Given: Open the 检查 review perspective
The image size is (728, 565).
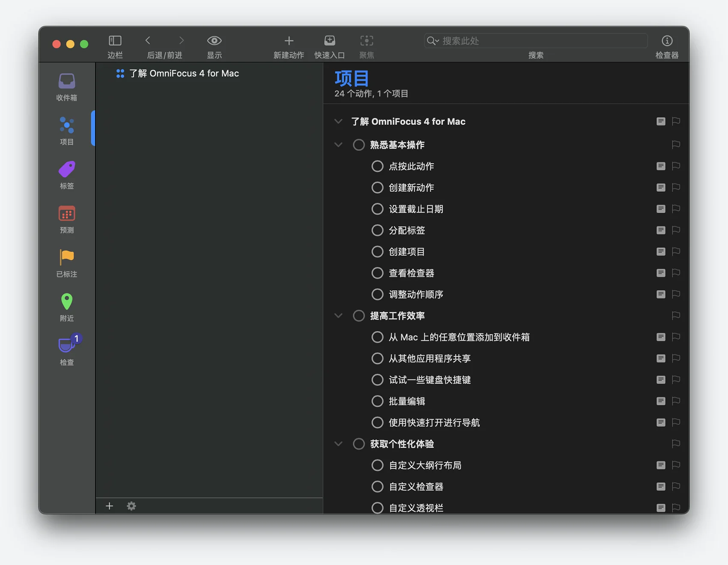Looking at the screenshot, I should 67,350.
